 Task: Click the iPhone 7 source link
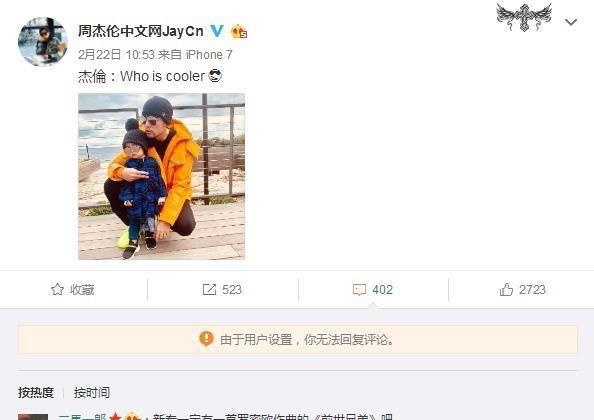pyautogui.click(x=209, y=55)
